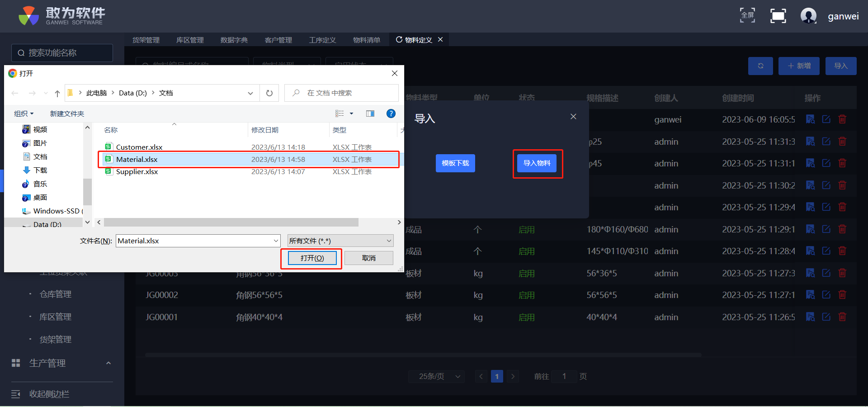This screenshot has width=868, height=407.
Task: Delete the ganwei created row
Action: (842, 119)
